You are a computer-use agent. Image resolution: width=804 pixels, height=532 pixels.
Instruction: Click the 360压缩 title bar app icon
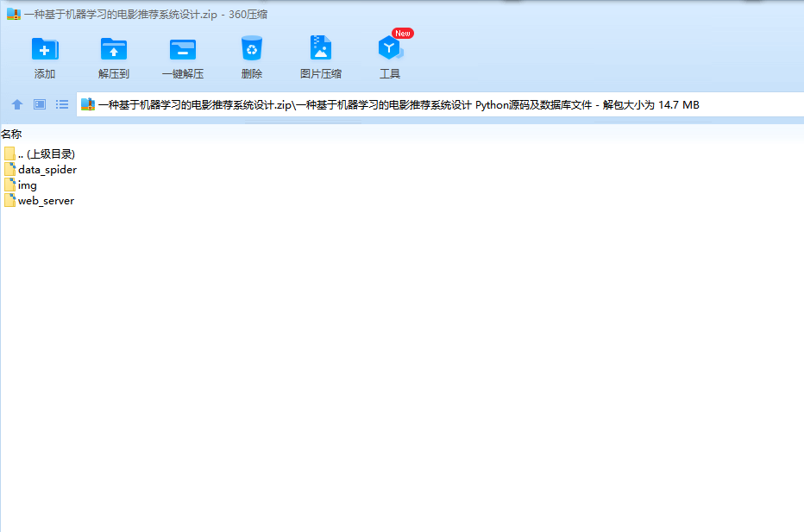(13, 15)
